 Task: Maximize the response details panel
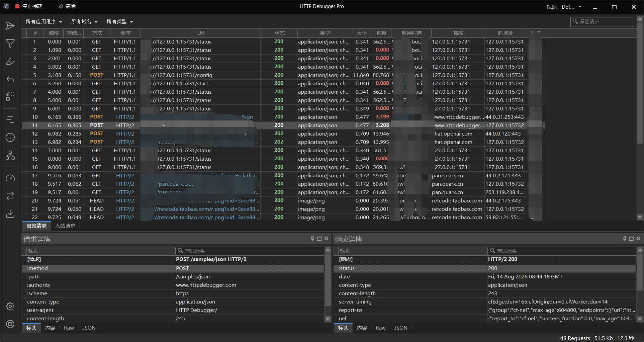(631, 239)
